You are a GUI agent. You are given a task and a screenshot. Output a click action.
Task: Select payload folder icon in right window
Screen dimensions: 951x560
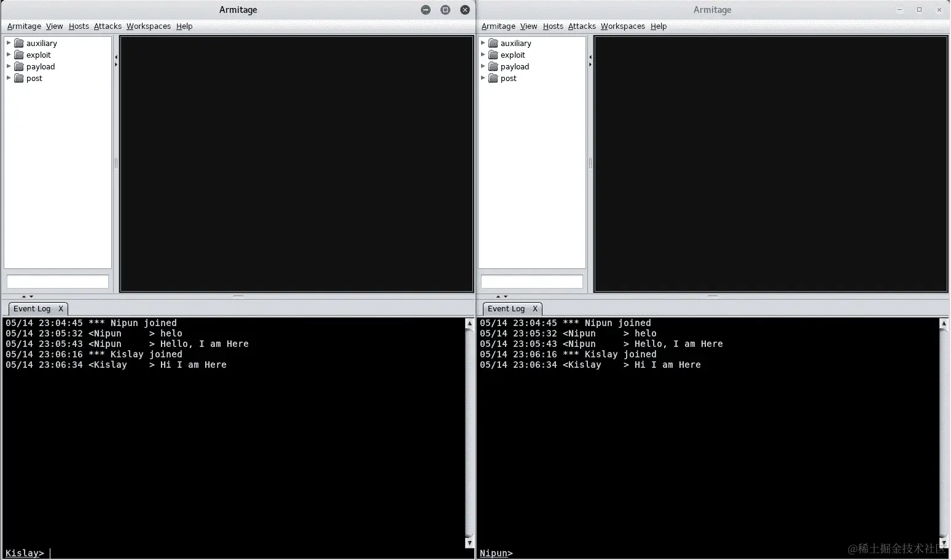click(x=493, y=66)
